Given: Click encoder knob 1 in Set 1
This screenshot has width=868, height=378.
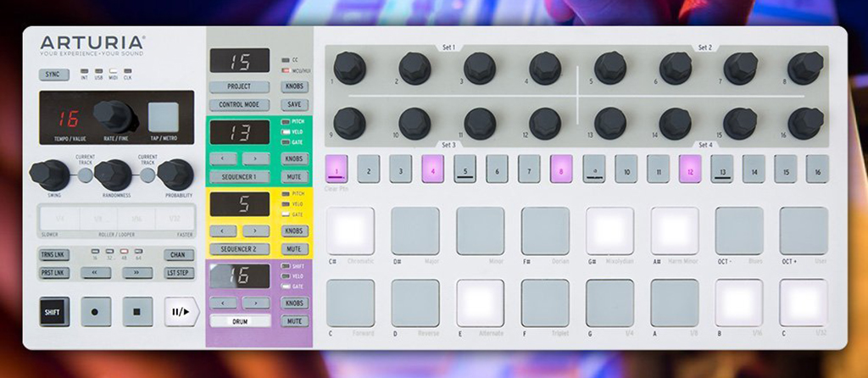Looking at the screenshot, I should pos(350,68).
